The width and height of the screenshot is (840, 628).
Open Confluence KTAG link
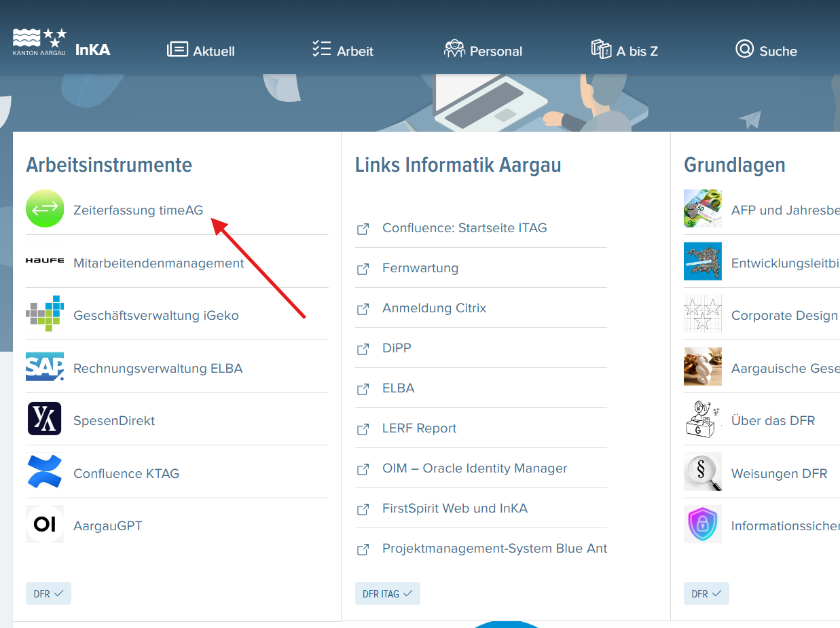click(126, 473)
